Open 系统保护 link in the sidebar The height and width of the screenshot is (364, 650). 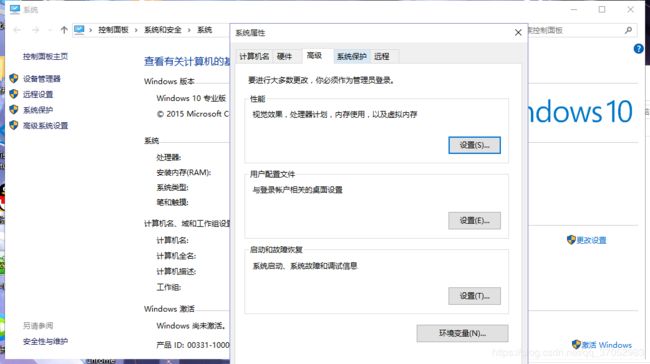pos(38,110)
